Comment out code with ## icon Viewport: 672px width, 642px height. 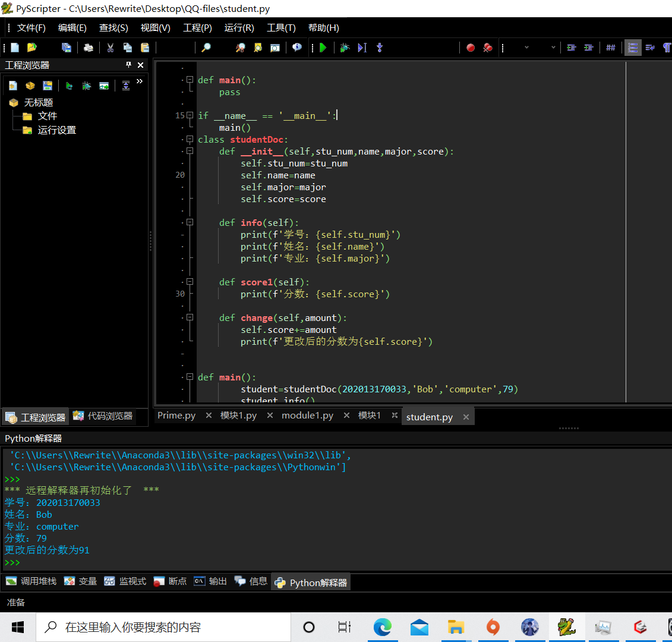coord(611,48)
